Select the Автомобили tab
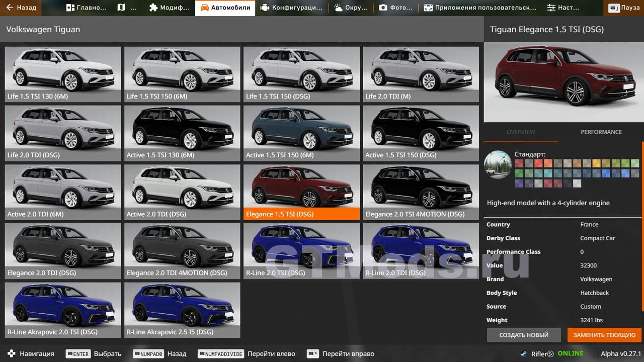The height and width of the screenshot is (362, 644). click(x=225, y=8)
